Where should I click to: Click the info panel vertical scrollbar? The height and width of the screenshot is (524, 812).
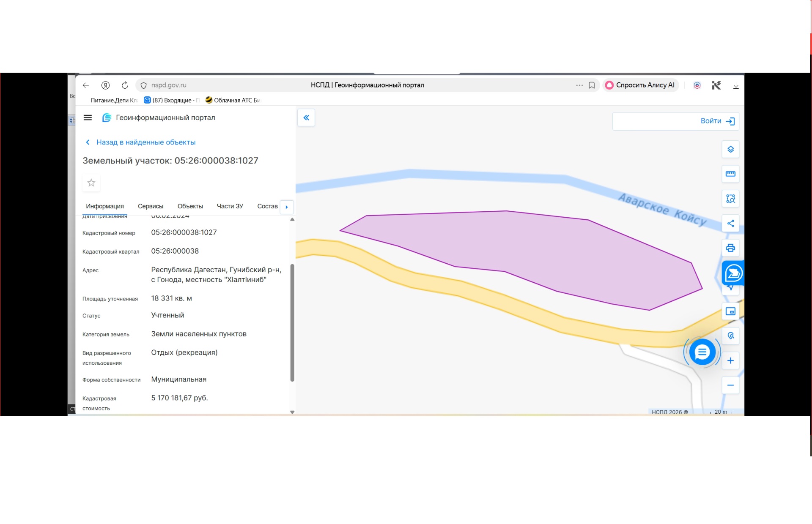(x=292, y=322)
